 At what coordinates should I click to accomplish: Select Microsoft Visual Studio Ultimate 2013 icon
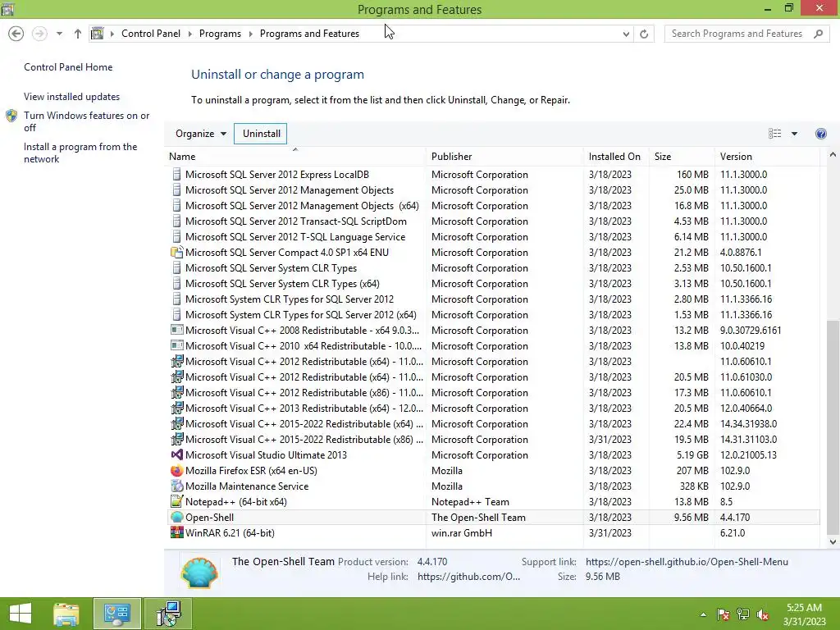tap(177, 454)
